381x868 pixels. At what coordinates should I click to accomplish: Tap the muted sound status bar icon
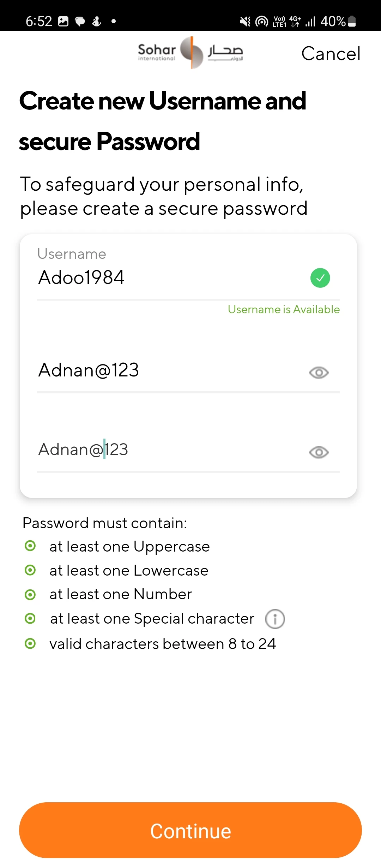click(245, 22)
